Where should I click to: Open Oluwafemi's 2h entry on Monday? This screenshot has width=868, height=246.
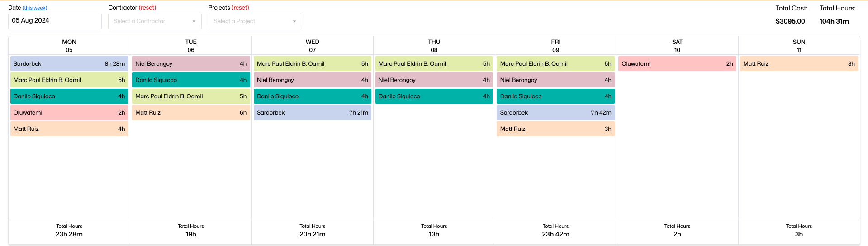point(69,113)
